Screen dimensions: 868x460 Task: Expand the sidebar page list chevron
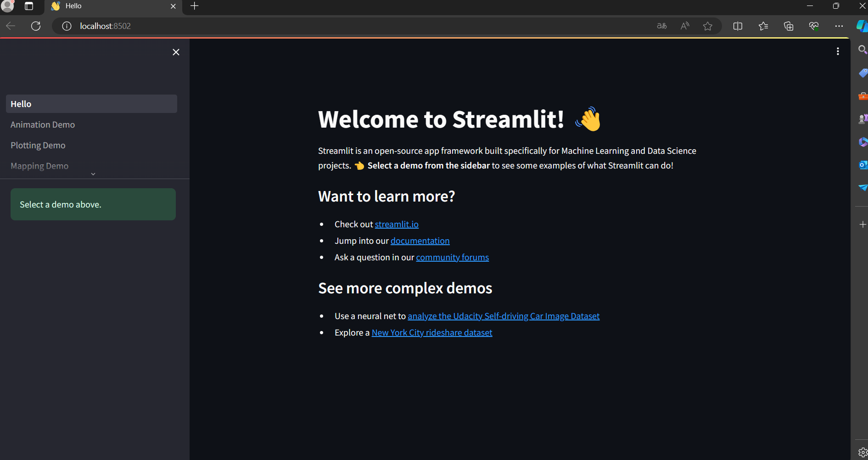click(x=93, y=174)
